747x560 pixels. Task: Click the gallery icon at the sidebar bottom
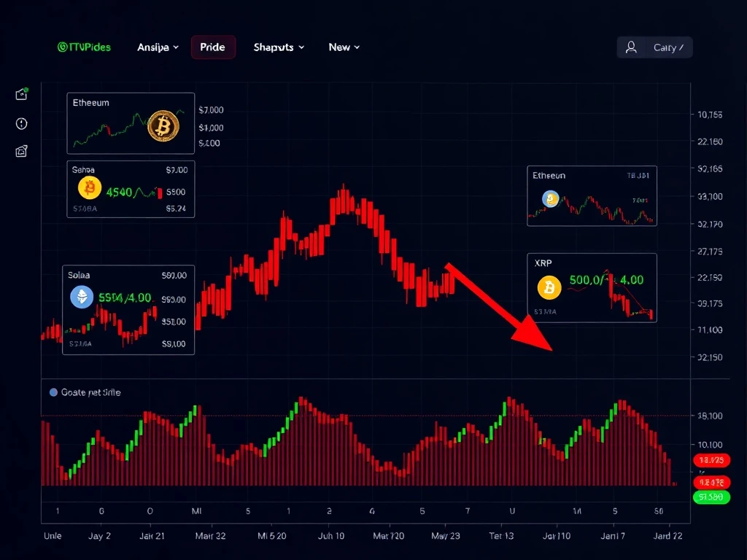[21, 152]
